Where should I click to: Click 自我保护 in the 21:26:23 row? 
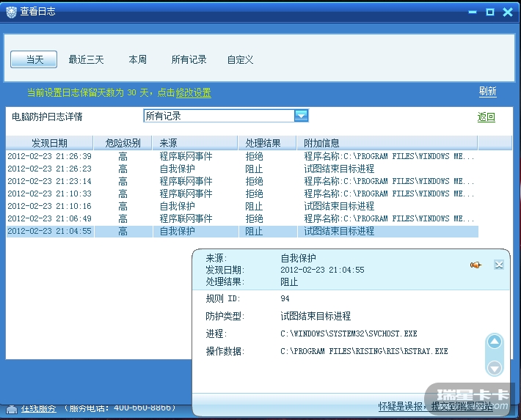click(177, 169)
